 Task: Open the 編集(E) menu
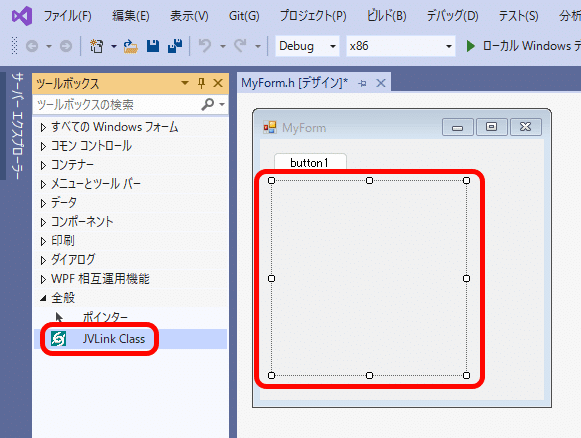(130, 16)
